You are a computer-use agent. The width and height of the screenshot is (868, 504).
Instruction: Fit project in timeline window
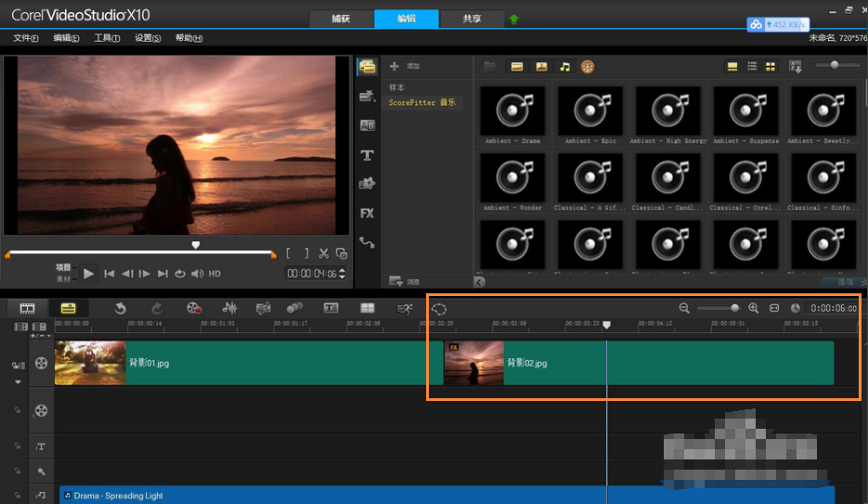[774, 308]
